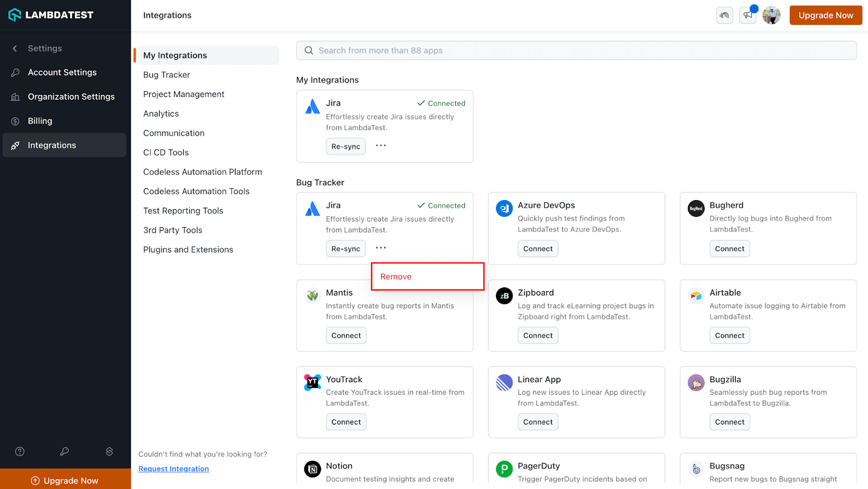Open the three-dot menu on the Jira card
The height and width of the screenshot is (489, 868).
(x=381, y=146)
